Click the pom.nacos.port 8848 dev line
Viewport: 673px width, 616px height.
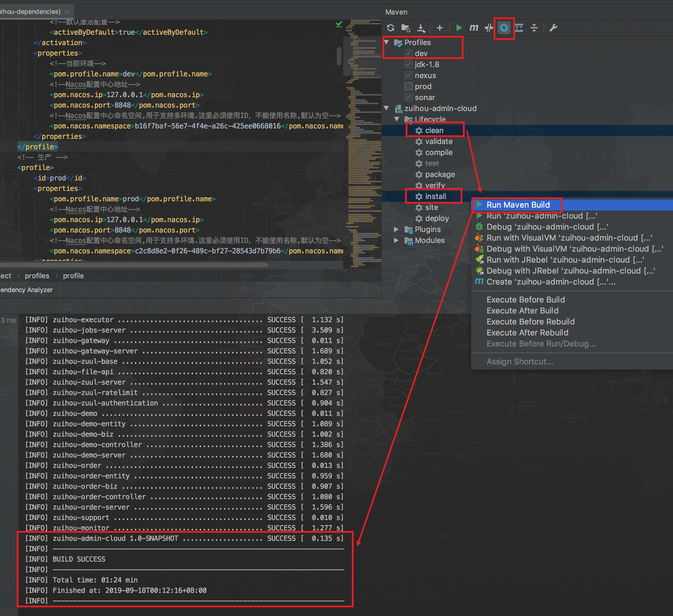click(x=124, y=105)
